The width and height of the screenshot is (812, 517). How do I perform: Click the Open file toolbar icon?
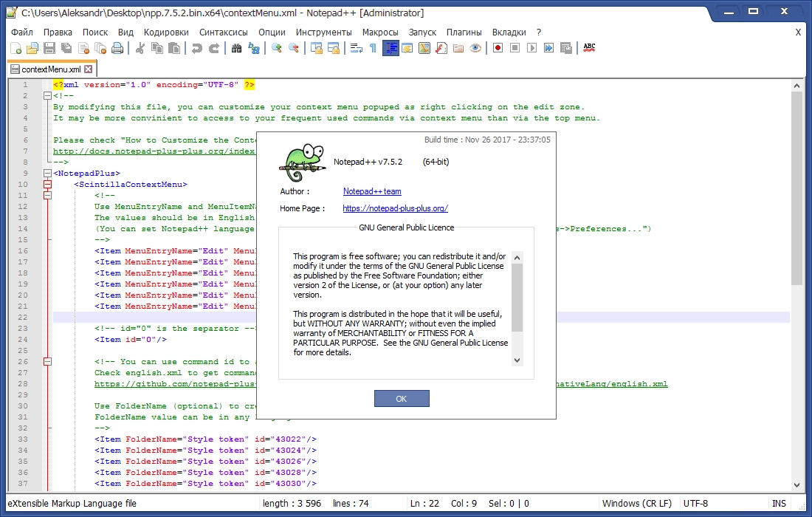pos(32,48)
